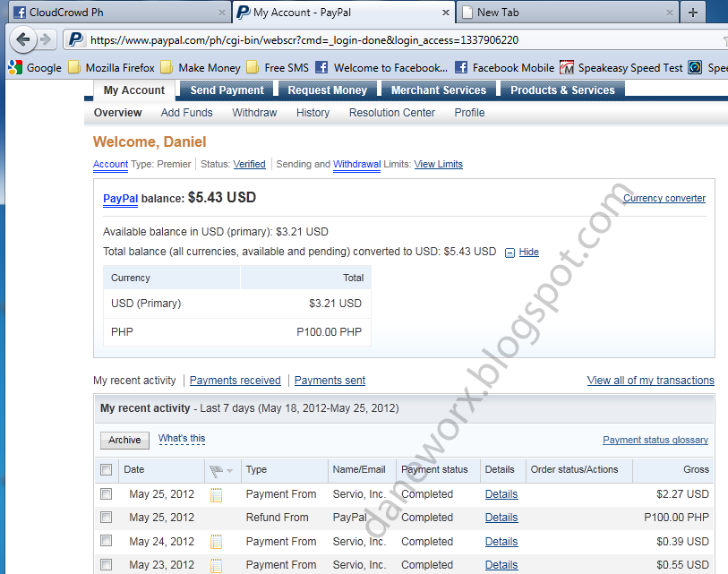Click the Gross column header

click(696, 469)
